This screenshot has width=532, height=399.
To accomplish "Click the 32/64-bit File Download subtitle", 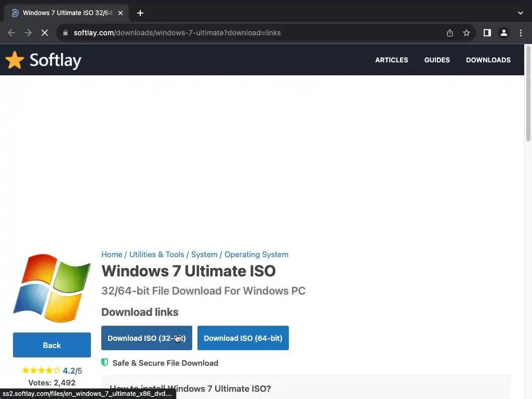I will click(x=203, y=291).
